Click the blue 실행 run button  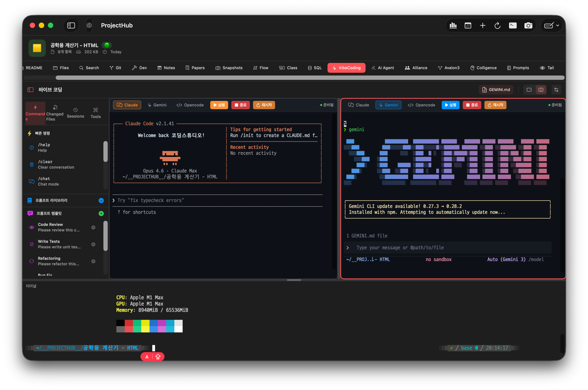click(x=450, y=105)
